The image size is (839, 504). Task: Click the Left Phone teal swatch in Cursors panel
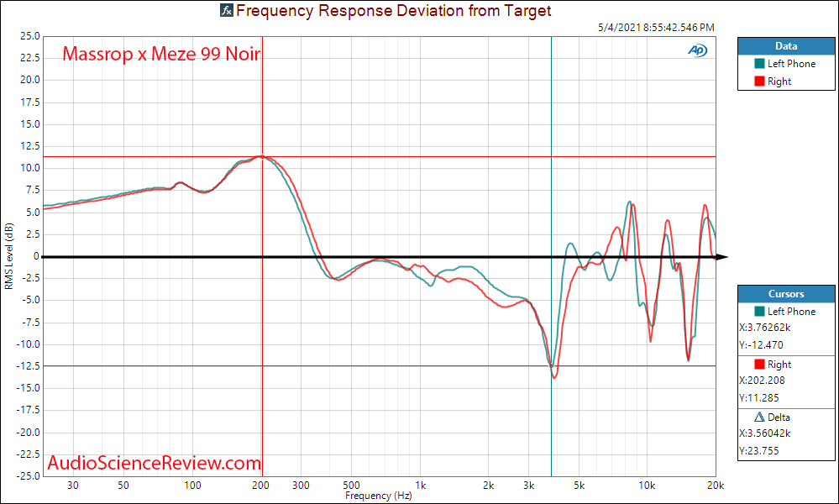tap(759, 312)
